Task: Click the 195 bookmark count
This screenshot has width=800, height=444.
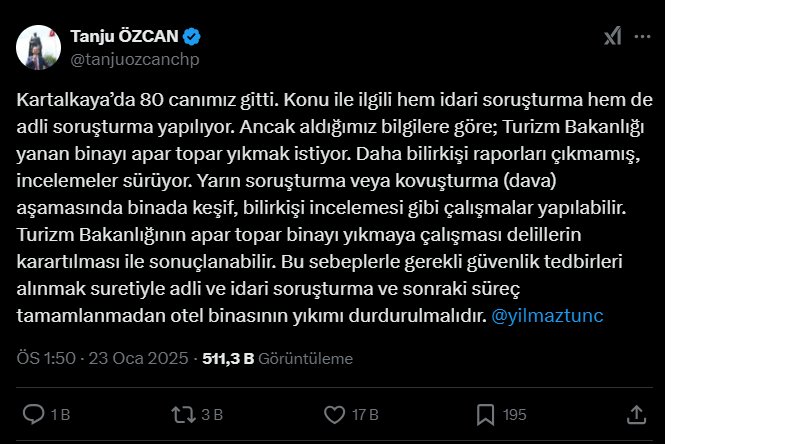Action: coord(515,415)
